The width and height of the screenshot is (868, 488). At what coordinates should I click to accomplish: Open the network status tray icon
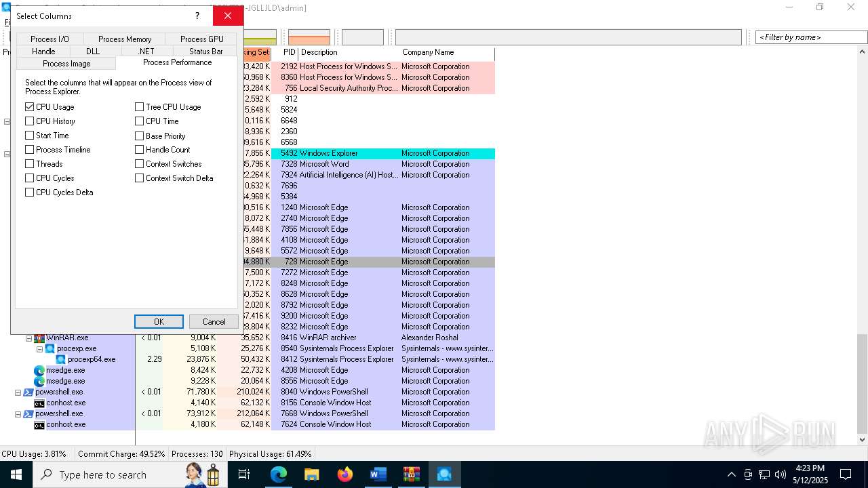(x=764, y=474)
